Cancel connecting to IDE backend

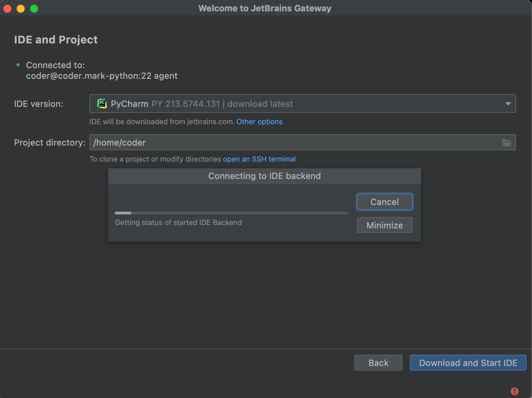click(x=384, y=202)
